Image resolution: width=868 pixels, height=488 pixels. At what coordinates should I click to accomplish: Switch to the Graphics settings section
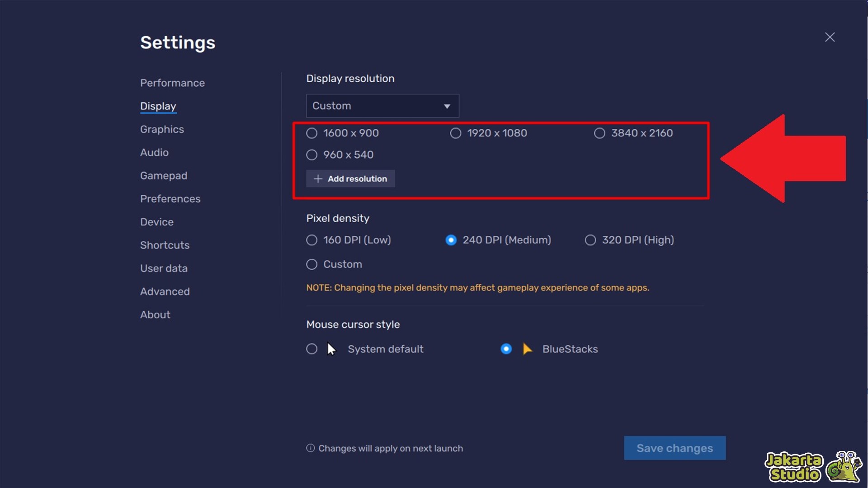(x=161, y=129)
